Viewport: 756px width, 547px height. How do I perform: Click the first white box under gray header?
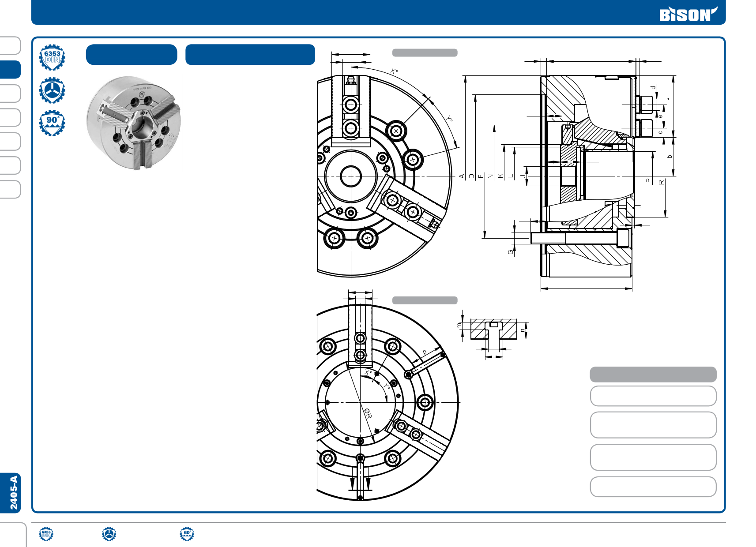tap(653, 396)
